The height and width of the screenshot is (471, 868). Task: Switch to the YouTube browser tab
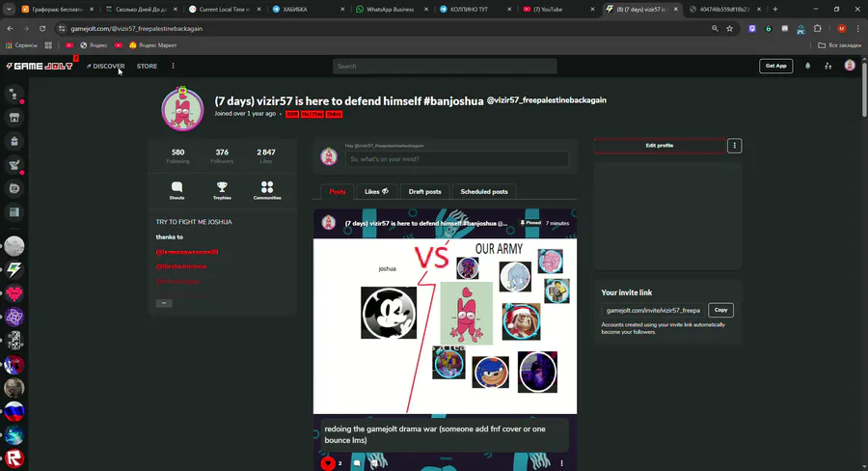pyautogui.click(x=559, y=10)
